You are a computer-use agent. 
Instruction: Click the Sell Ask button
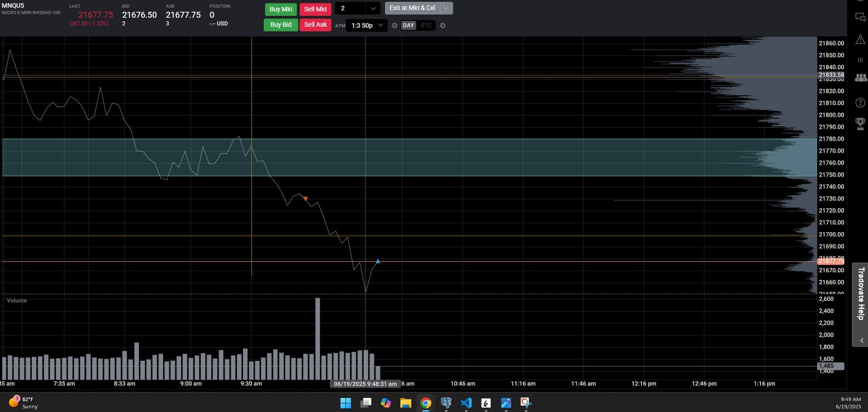click(x=316, y=25)
